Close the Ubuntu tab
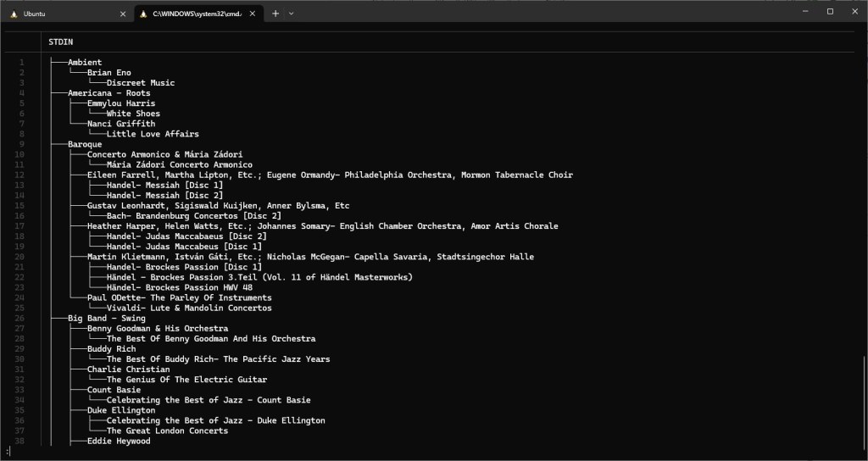This screenshot has width=868, height=461. pyautogui.click(x=123, y=14)
